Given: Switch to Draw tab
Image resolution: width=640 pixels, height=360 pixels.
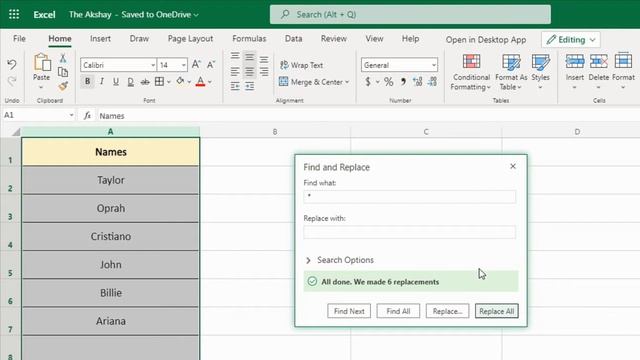Looking at the screenshot, I should tap(139, 39).
